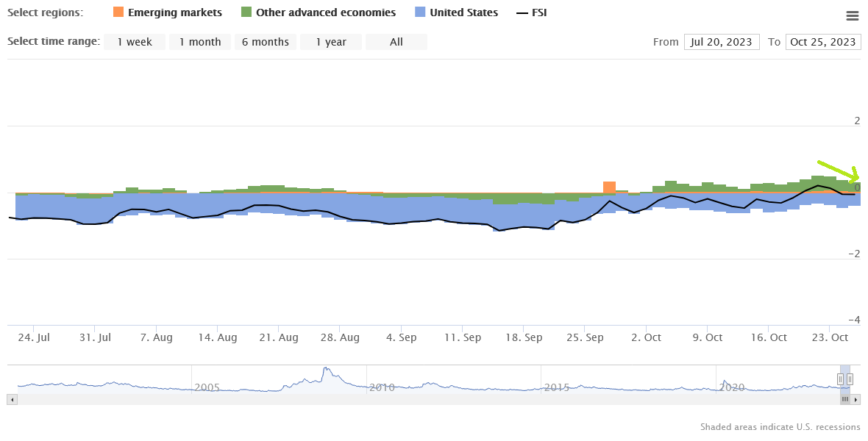The image size is (868, 441).
Task: Choose the 6 months time range
Action: [265, 42]
